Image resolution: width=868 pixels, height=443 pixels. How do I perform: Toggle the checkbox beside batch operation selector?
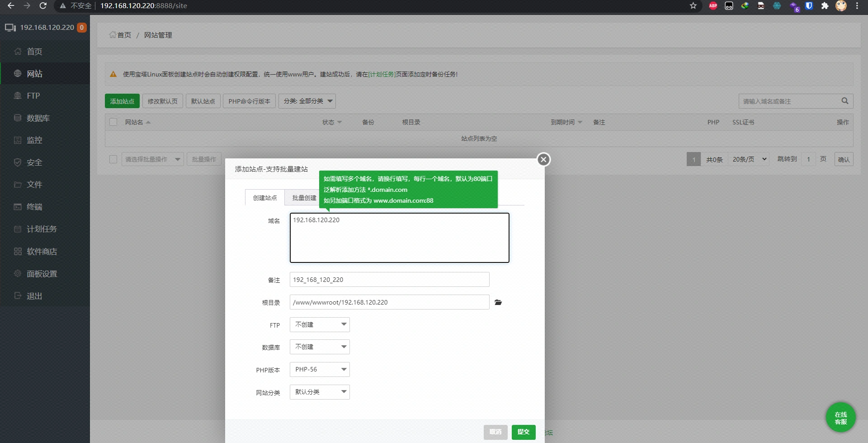[x=113, y=159]
